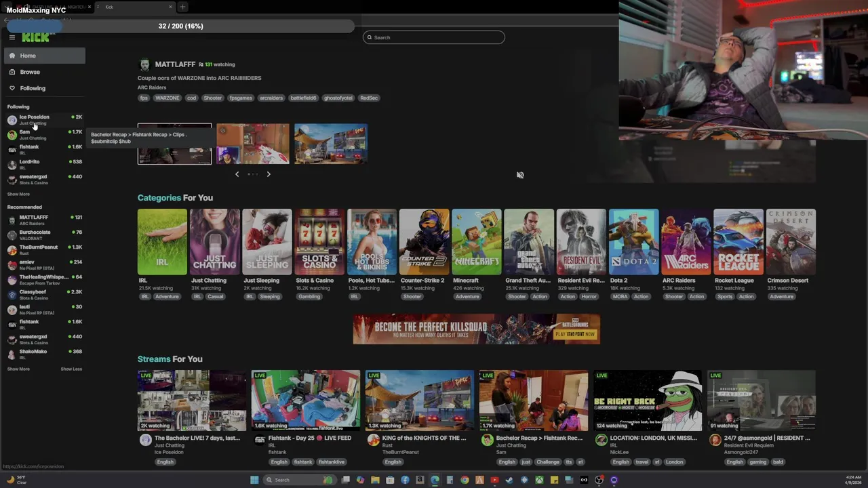Select Home in sidebar
This screenshot has width=868, height=488.
pyautogui.click(x=45, y=56)
